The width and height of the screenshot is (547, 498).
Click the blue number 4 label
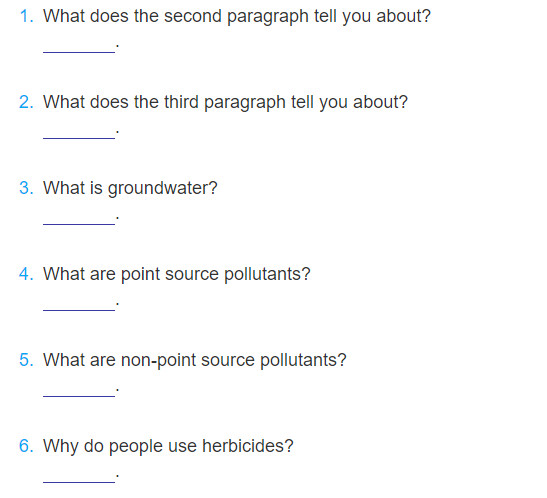[27, 274]
